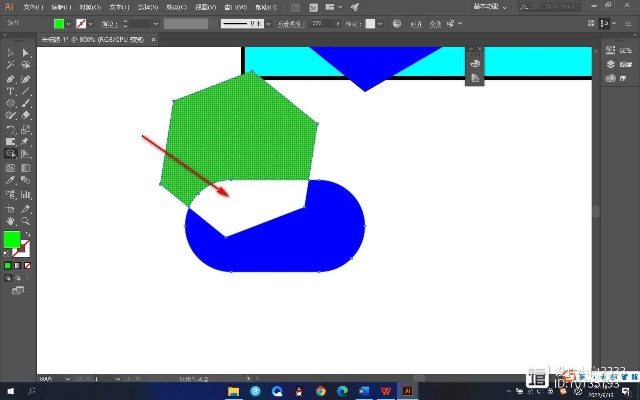Select the Blend tool

pyautogui.click(x=25, y=180)
